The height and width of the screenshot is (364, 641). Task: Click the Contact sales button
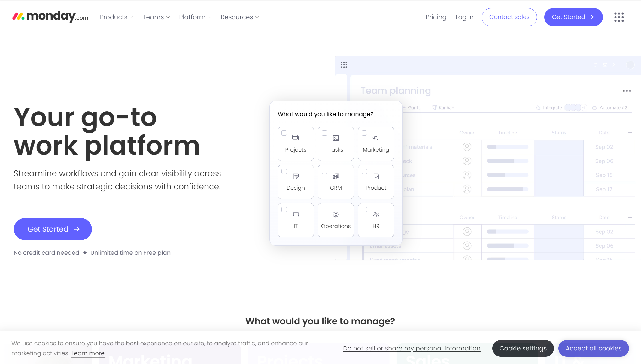[509, 17]
